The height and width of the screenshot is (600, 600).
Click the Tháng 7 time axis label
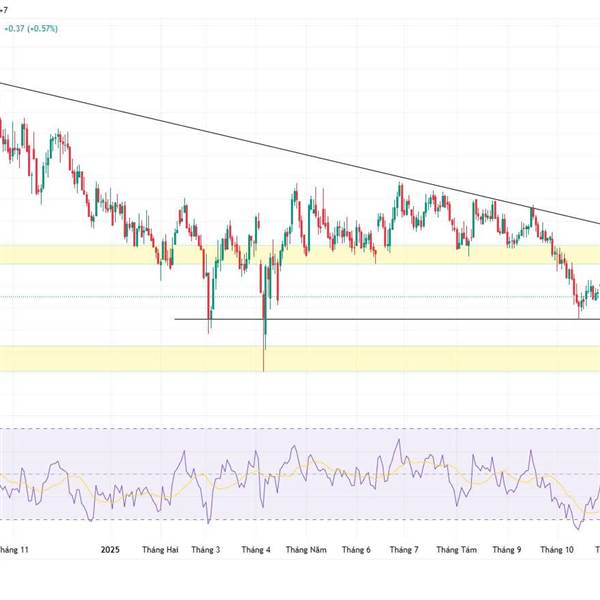point(404,550)
